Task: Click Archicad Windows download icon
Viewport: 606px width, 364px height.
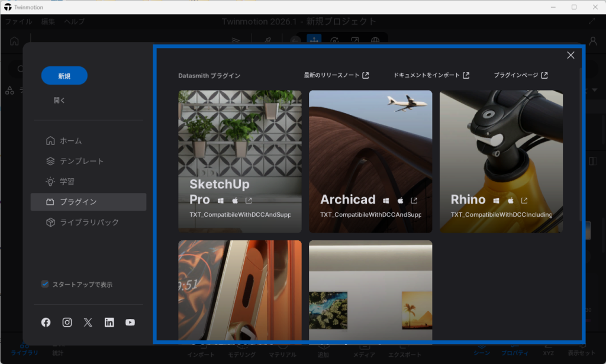Action: [386, 201]
